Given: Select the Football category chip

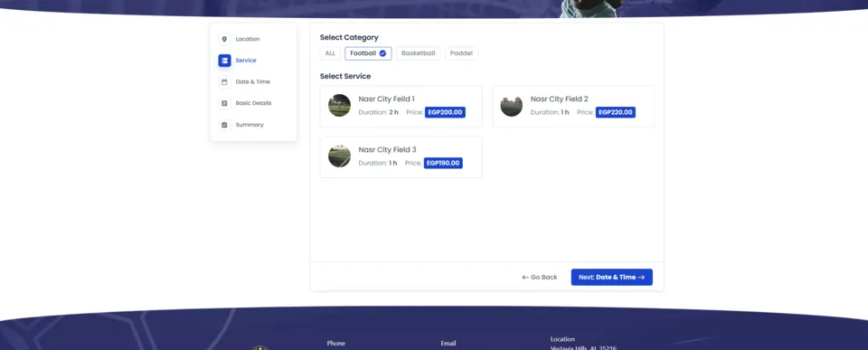Looking at the screenshot, I should point(368,53).
